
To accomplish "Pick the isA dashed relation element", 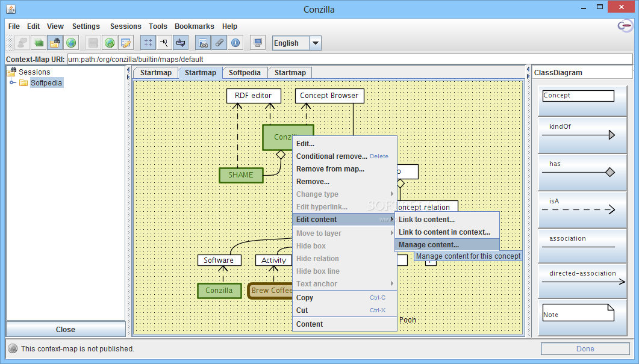I will [x=582, y=209].
